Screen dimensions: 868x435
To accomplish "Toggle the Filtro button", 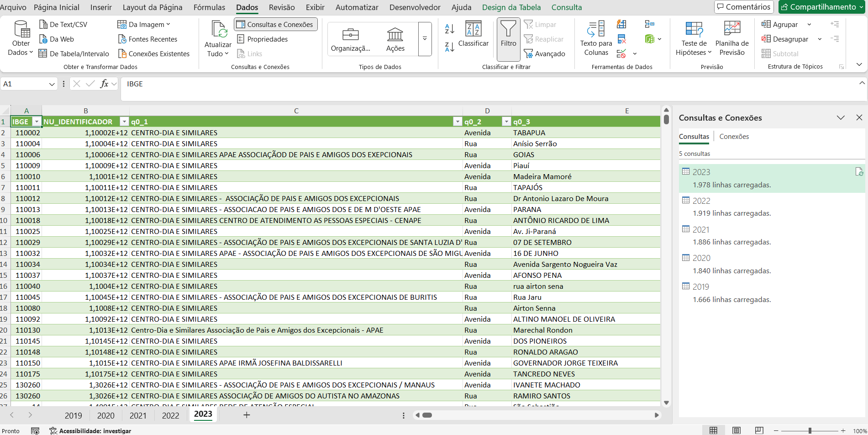I will pyautogui.click(x=508, y=39).
